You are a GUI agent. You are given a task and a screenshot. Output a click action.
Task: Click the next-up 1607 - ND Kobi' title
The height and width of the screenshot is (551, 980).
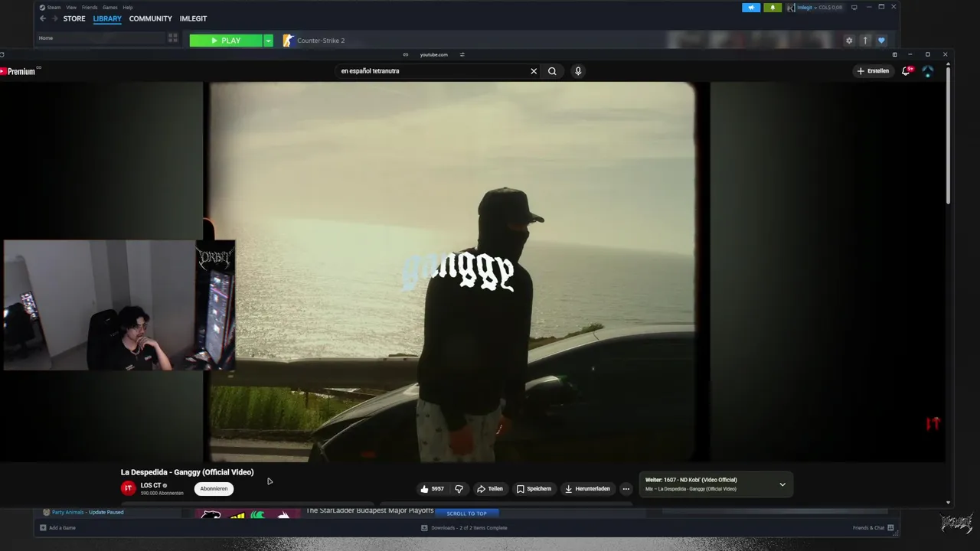pyautogui.click(x=691, y=480)
